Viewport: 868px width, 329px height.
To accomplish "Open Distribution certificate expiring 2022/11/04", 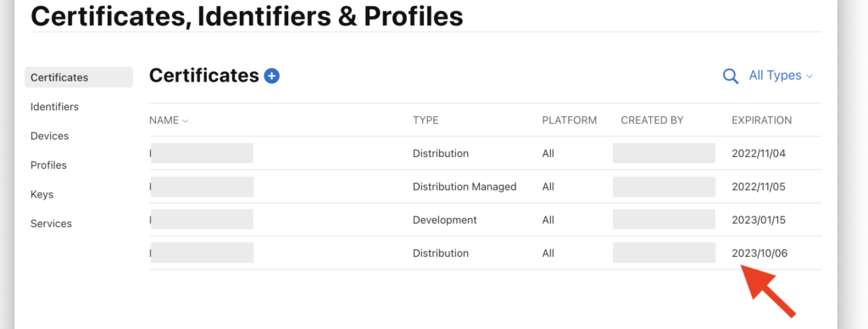I will [485, 153].
